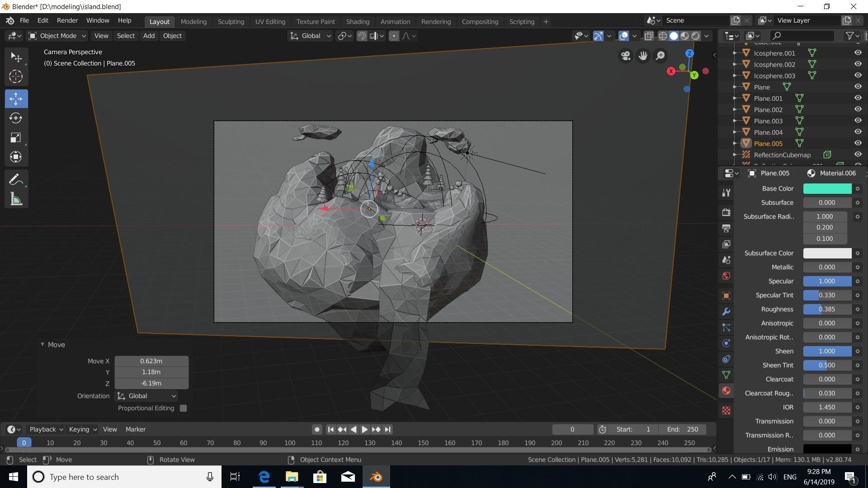This screenshot has height=488, width=868.
Task: Click the 3D Cursor tool
Action: 16,76
